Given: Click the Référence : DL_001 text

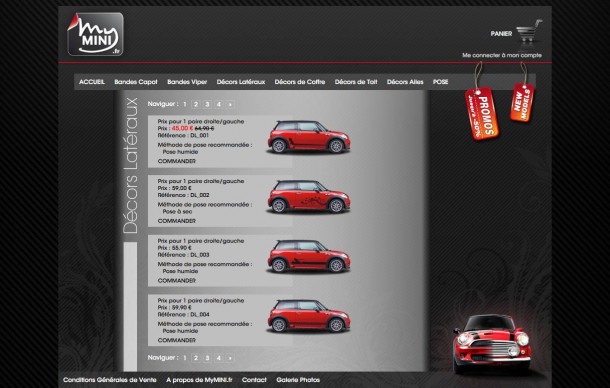Looking at the screenshot, I should 183,135.
